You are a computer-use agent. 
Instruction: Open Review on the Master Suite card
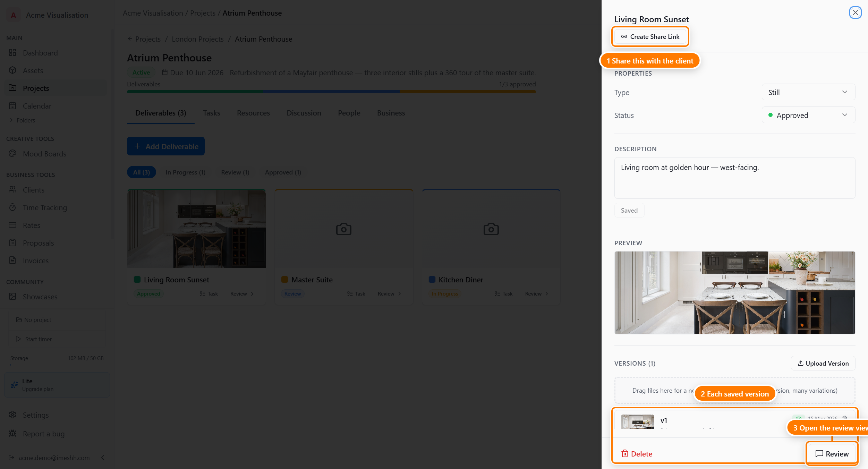390,294
